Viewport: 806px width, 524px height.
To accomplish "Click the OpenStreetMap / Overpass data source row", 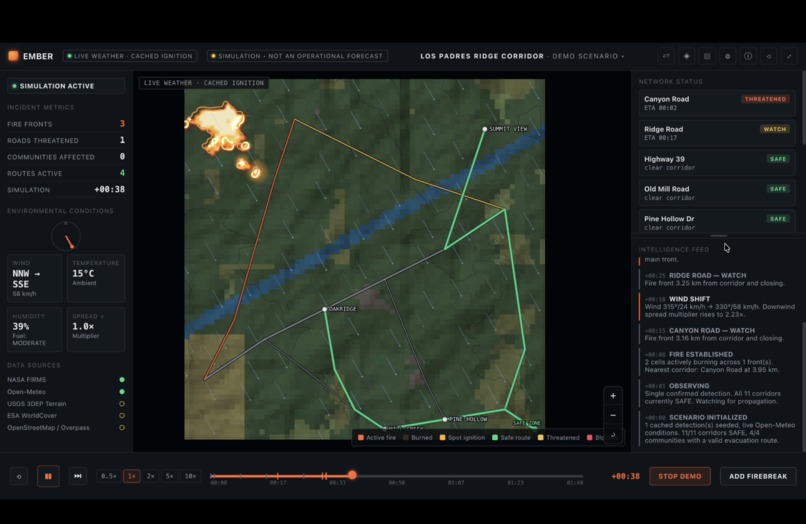I will (66, 428).
